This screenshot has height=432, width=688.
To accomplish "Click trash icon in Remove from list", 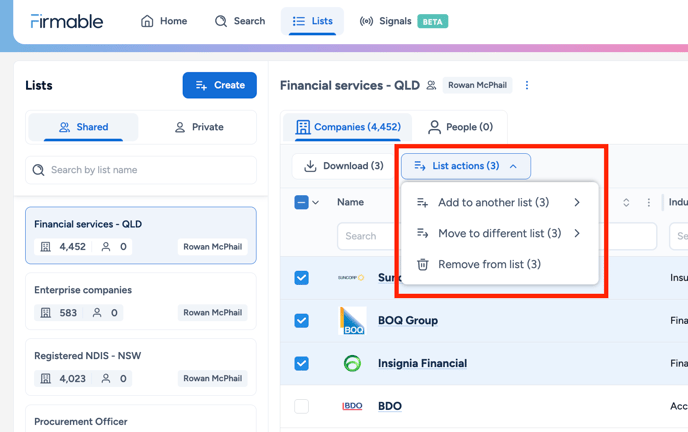I will 423,264.
